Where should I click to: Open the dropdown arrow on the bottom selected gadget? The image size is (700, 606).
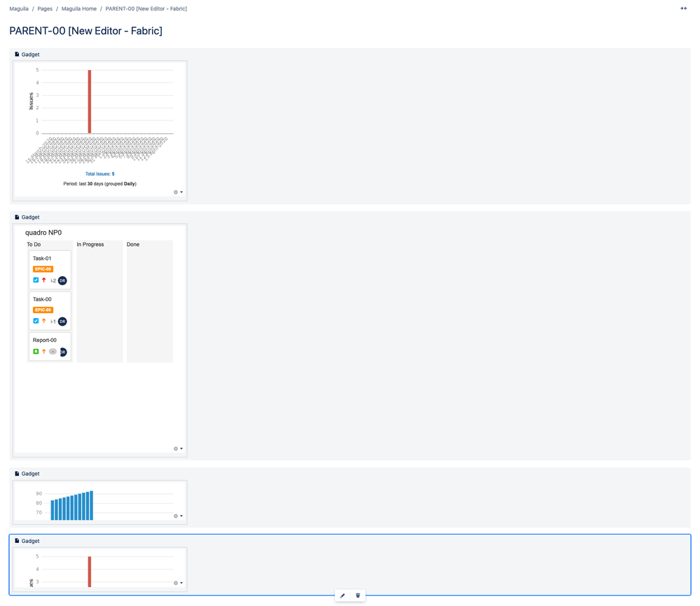(x=181, y=582)
